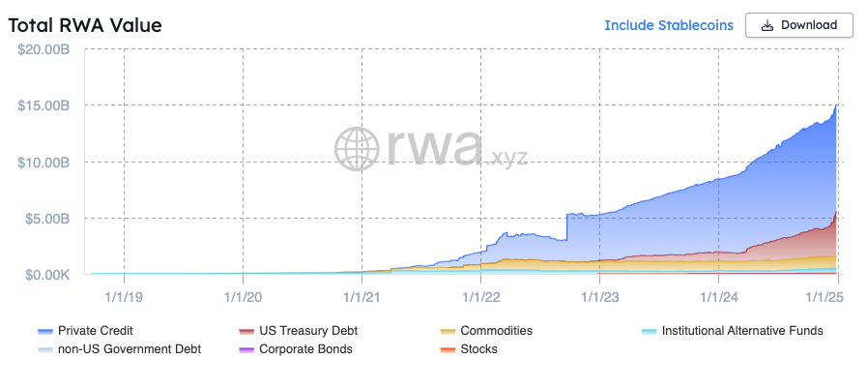The image size is (868, 388).
Task: Hide Institutional Alternative Funds series
Action: click(733, 331)
